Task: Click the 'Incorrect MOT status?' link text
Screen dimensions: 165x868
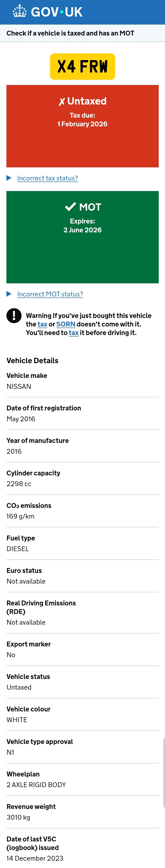Action: pos(50,294)
